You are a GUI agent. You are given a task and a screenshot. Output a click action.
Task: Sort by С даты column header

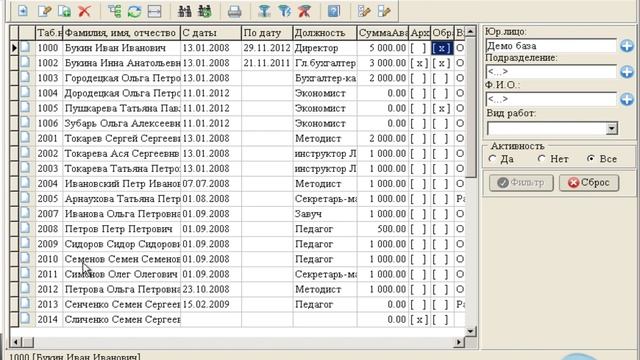coord(211,33)
